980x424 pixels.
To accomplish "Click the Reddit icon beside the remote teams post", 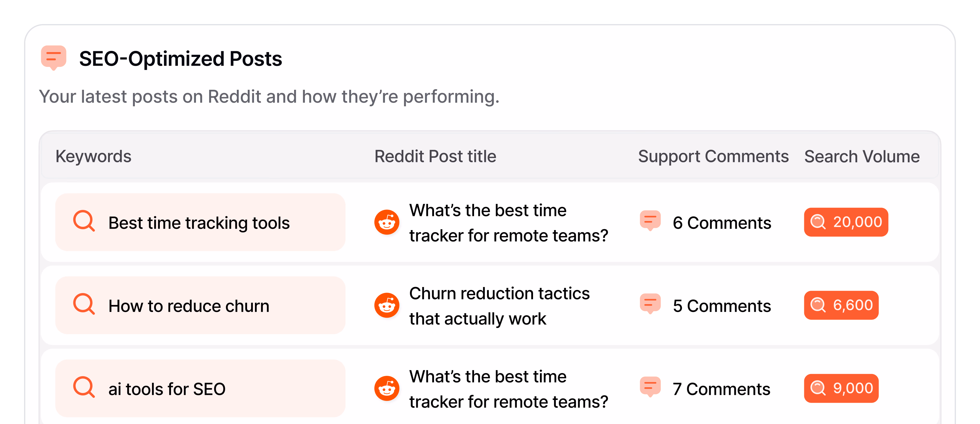I will coord(386,222).
